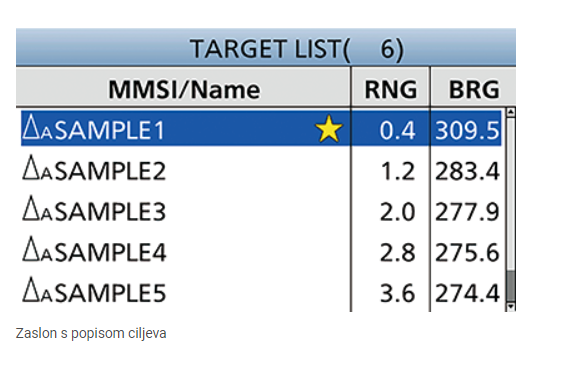Click the yellow star on SAMPLE1
The width and height of the screenshot is (562, 376).
329,129
